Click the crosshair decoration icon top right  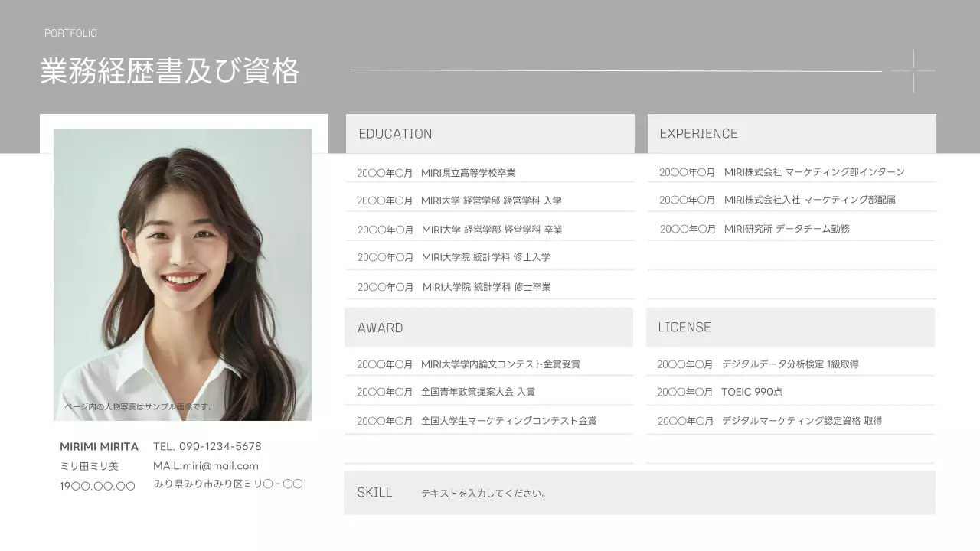pos(913,69)
